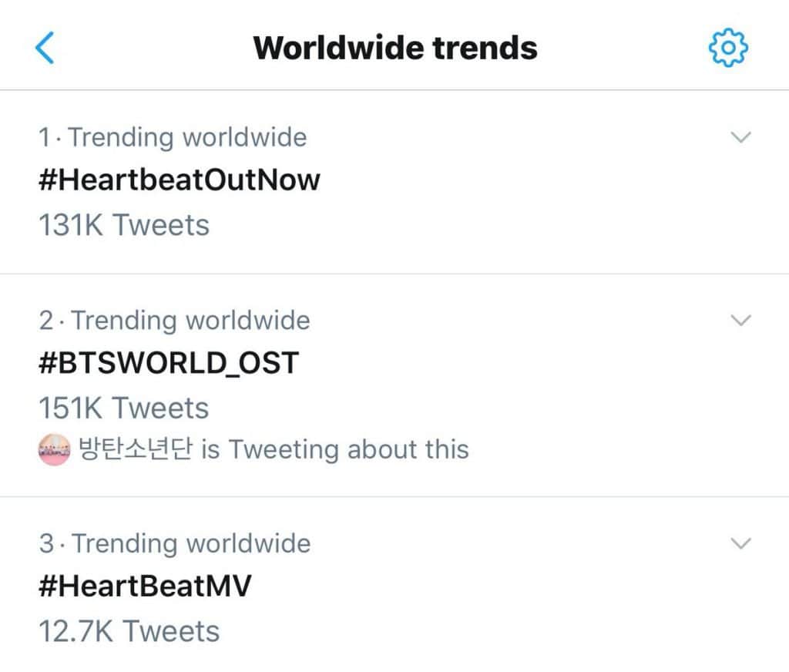View the #BTSWORLD_OST trending hashtag

[x=168, y=363]
